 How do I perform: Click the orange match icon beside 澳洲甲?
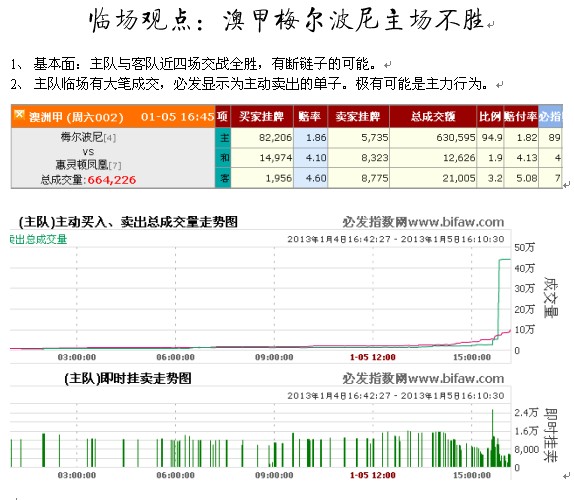(x=19, y=115)
